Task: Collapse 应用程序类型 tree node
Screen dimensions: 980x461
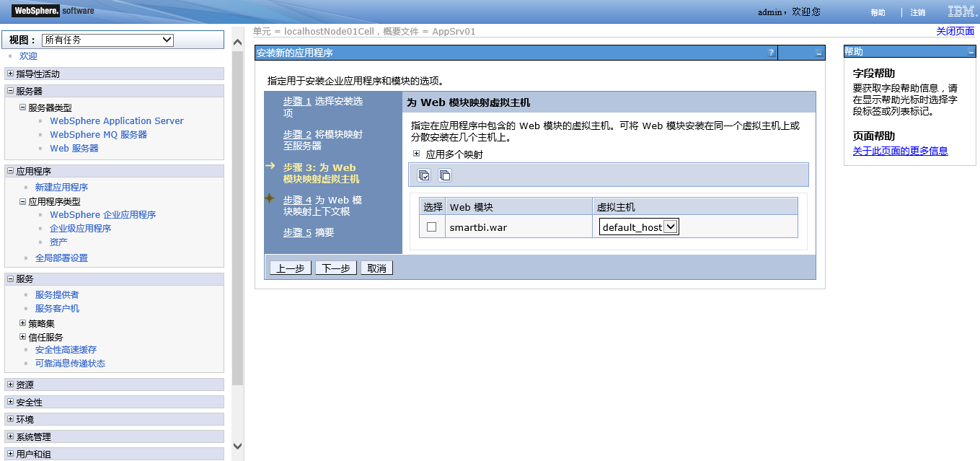Action: pyautogui.click(x=22, y=202)
